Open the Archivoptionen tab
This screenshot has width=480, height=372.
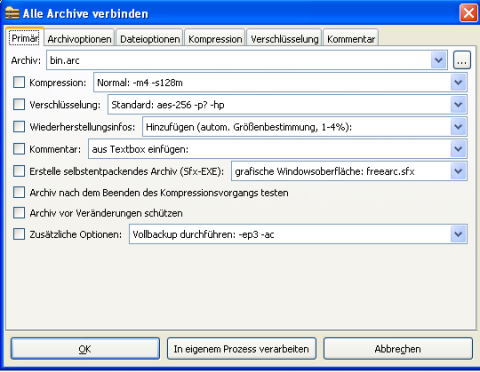pos(79,39)
